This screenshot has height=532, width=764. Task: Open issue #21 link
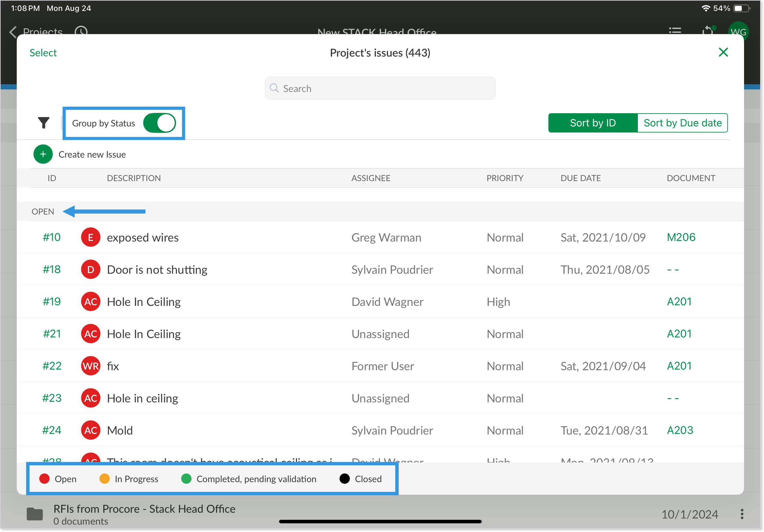click(x=52, y=334)
